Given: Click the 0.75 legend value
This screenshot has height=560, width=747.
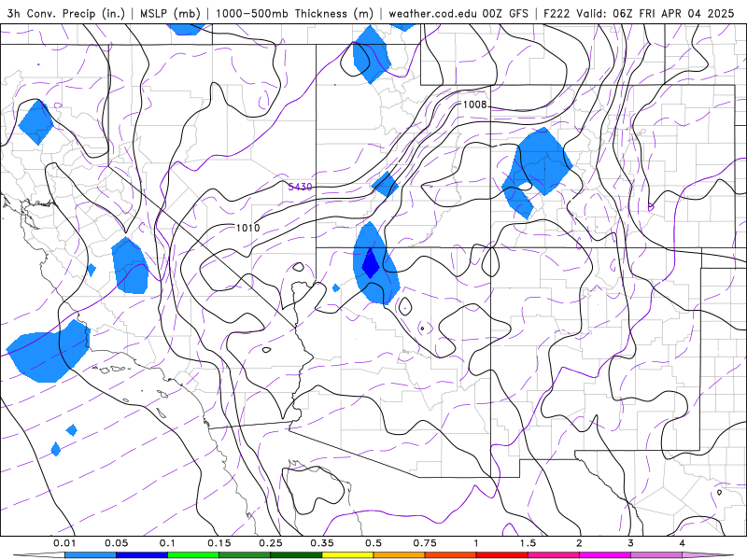Looking at the screenshot, I should (425, 543).
